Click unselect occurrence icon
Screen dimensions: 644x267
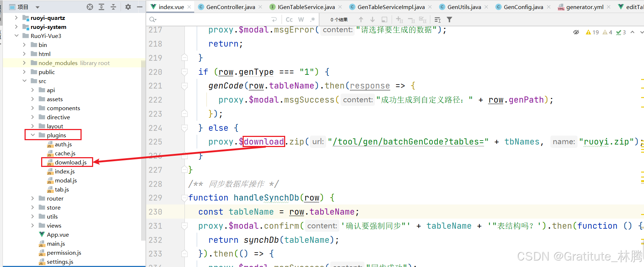pos(411,20)
